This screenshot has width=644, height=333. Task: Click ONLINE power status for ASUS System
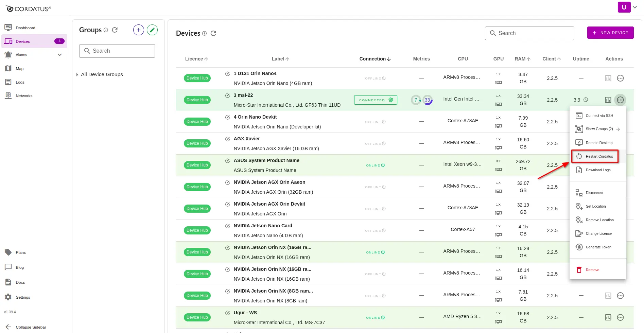click(x=375, y=165)
